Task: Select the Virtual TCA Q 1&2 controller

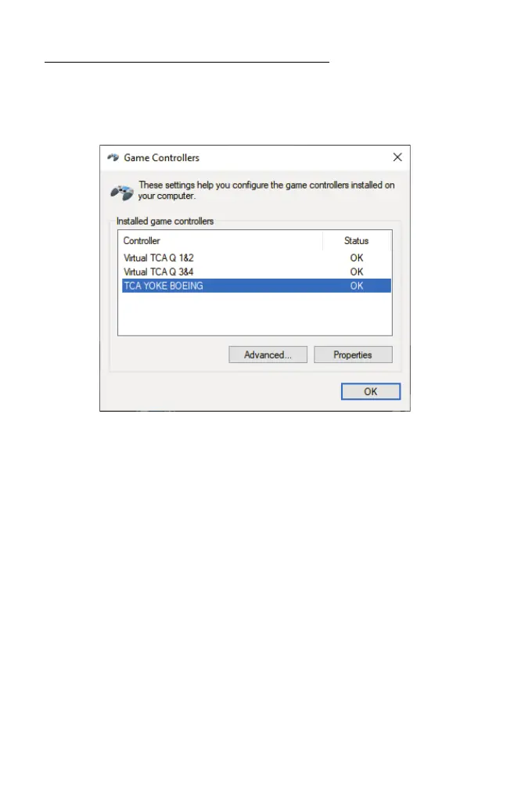Action: (159, 257)
